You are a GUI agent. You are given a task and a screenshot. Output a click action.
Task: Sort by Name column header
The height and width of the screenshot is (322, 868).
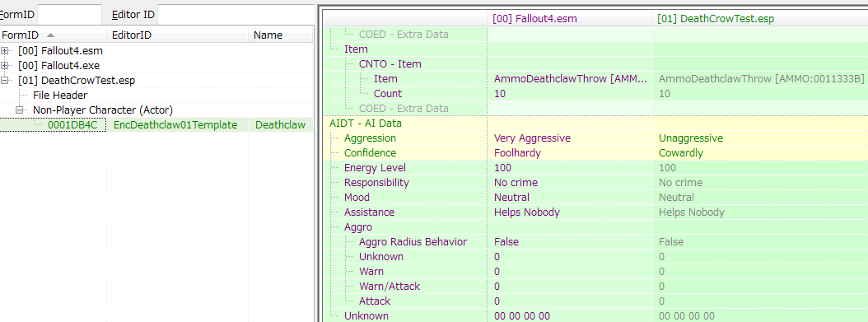coord(281,35)
